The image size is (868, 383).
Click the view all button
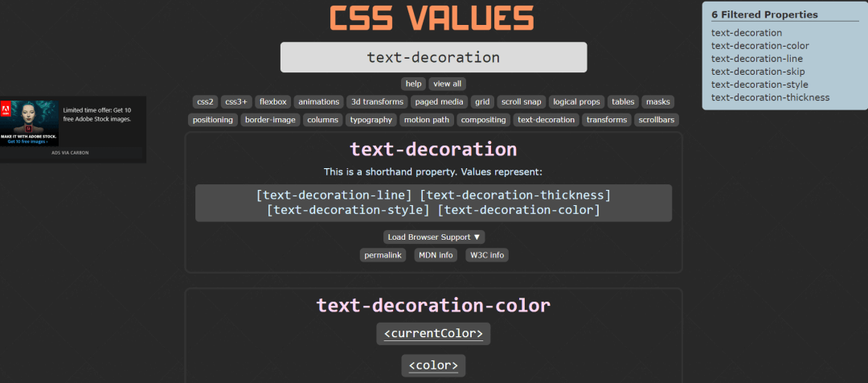pyautogui.click(x=448, y=84)
